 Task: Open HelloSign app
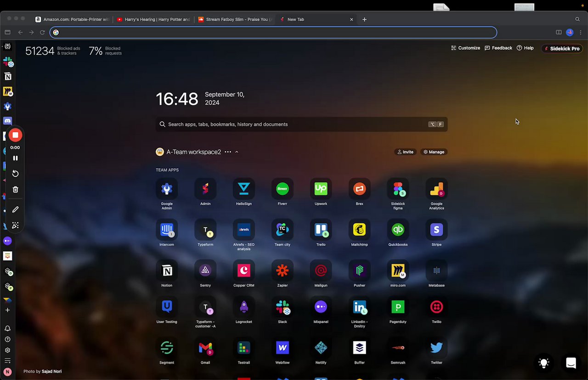pos(244,189)
